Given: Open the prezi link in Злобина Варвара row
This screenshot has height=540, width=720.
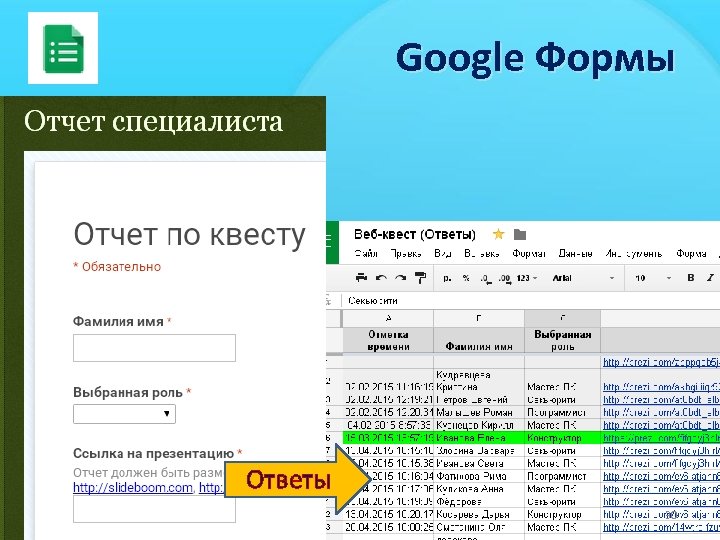Looking at the screenshot, I should tap(661, 451).
